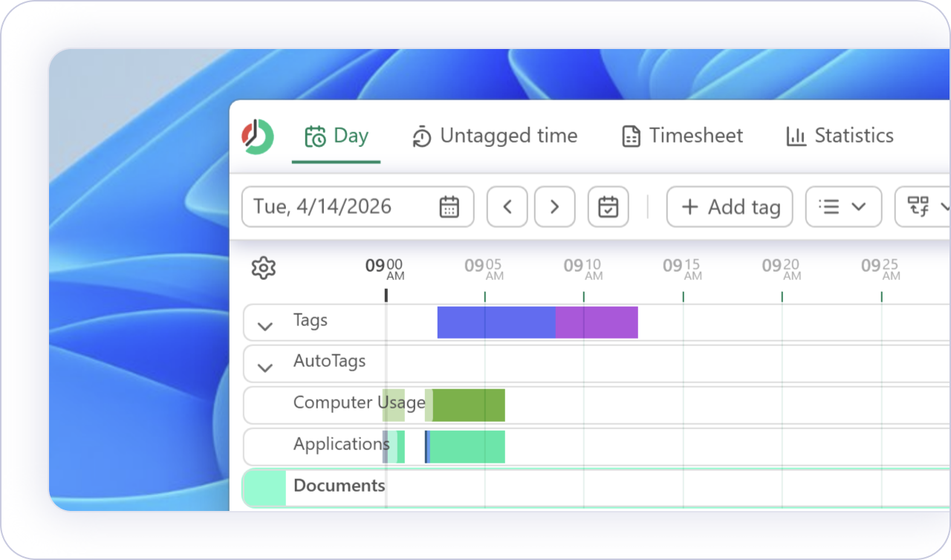The image size is (951, 560).
Task: Click the Statistics bar chart icon
Action: coord(796,137)
